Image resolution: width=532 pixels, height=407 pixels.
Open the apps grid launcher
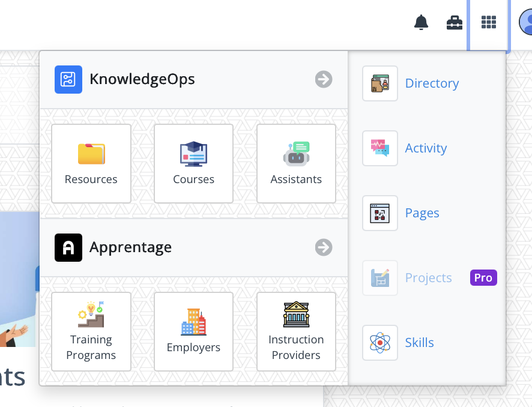coord(488,22)
